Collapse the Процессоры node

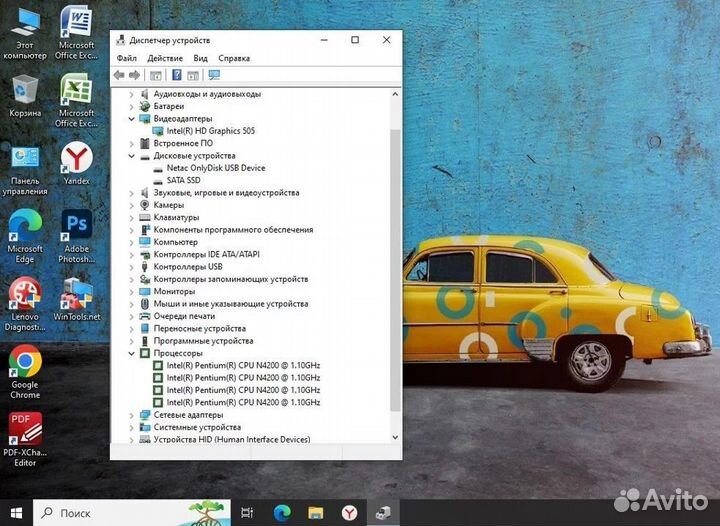click(131, 353)
